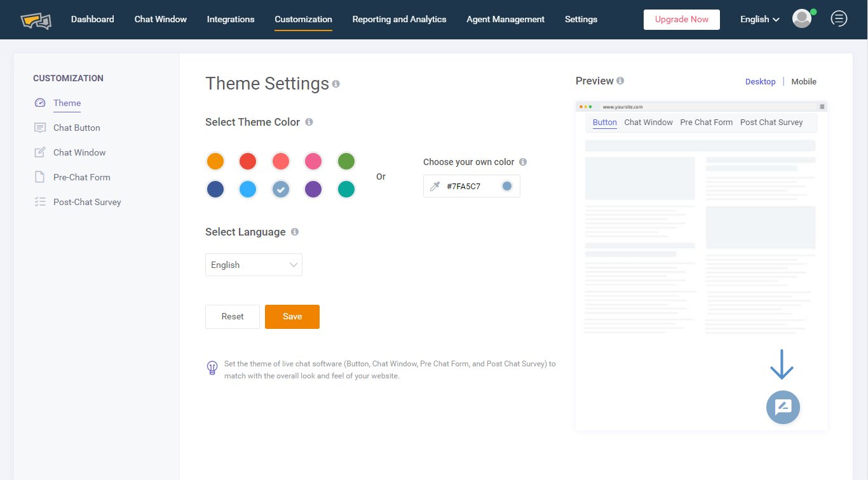
Task: Select the pink theme color
Action: [313, 161]
